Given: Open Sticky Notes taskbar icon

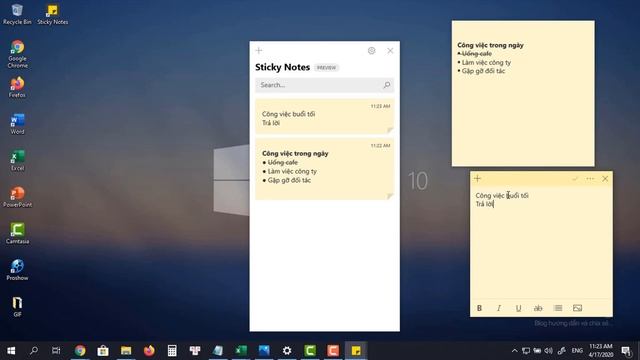Looking at the screenshot, I should (x=356, y=351).
